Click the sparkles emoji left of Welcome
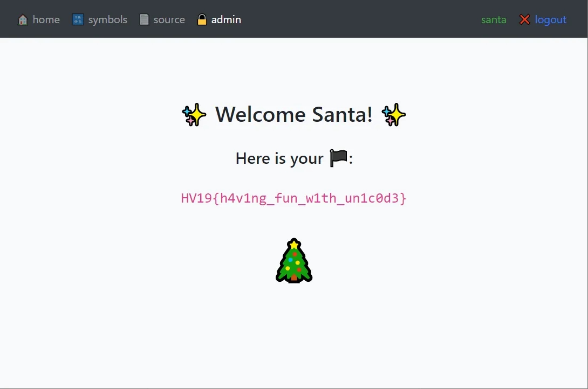 194,115
